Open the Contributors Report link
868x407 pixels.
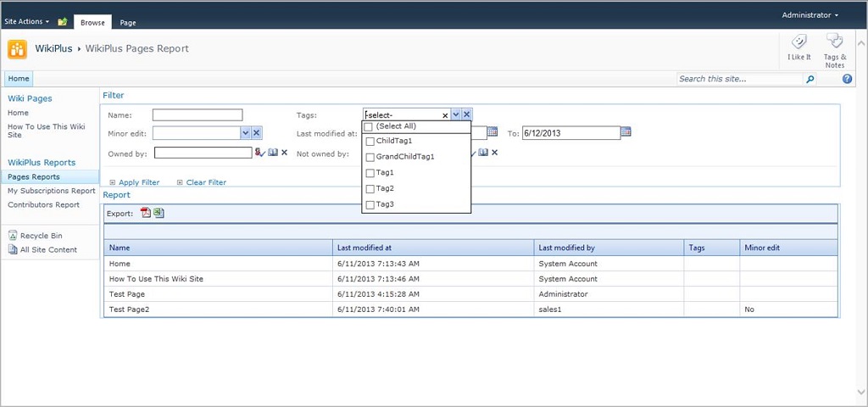tap(43, 204)
